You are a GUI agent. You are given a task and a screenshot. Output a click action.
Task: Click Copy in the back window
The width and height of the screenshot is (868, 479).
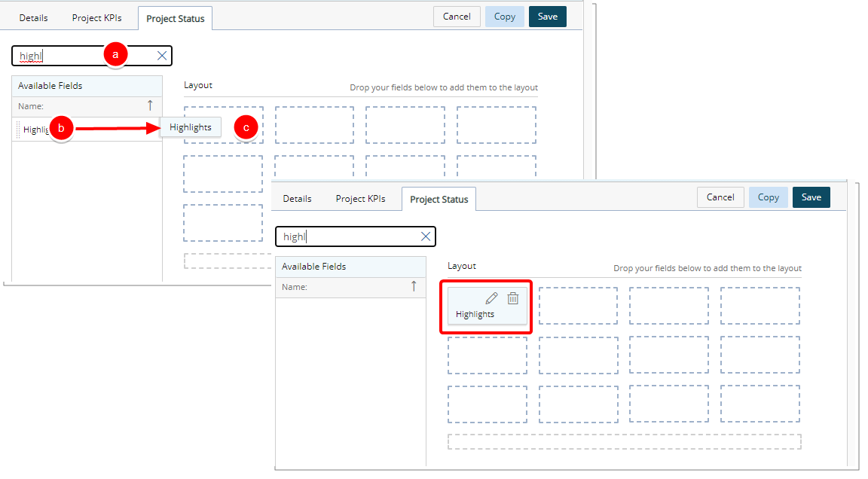point(505,17)
